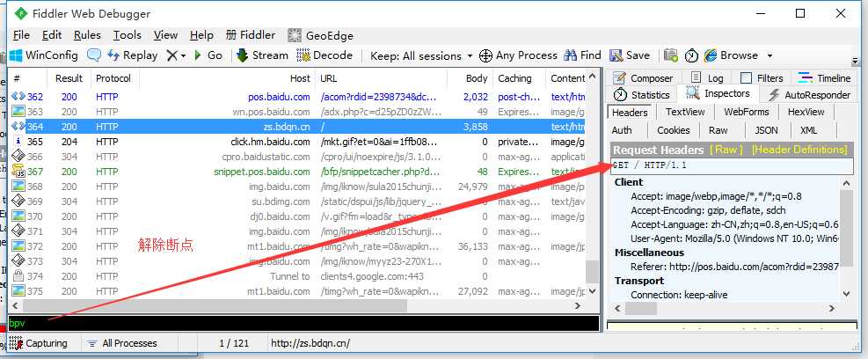The height and width of the screenshot is (359, 868).
Task: Open the Rules menu
Action: [87, 35]
